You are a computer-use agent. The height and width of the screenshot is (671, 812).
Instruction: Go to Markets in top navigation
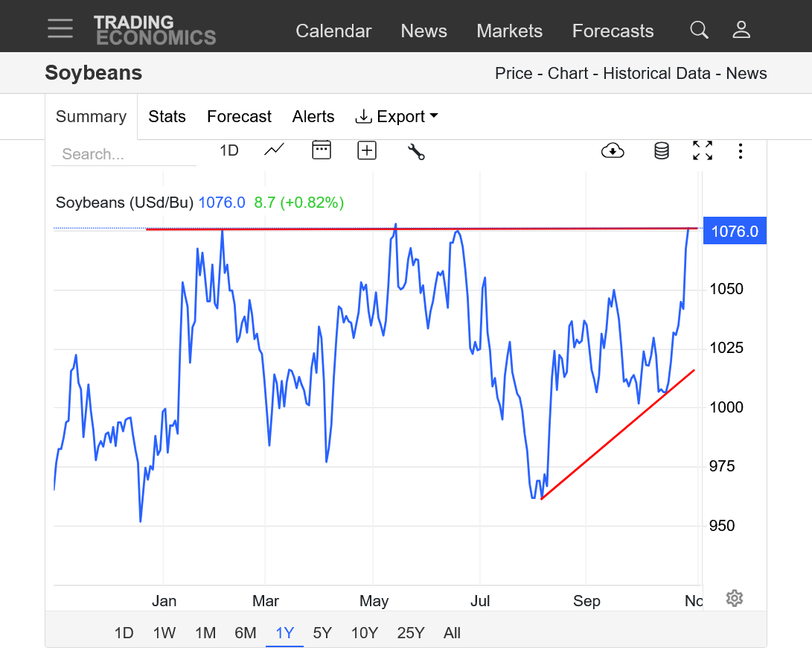tap(509, 31)
